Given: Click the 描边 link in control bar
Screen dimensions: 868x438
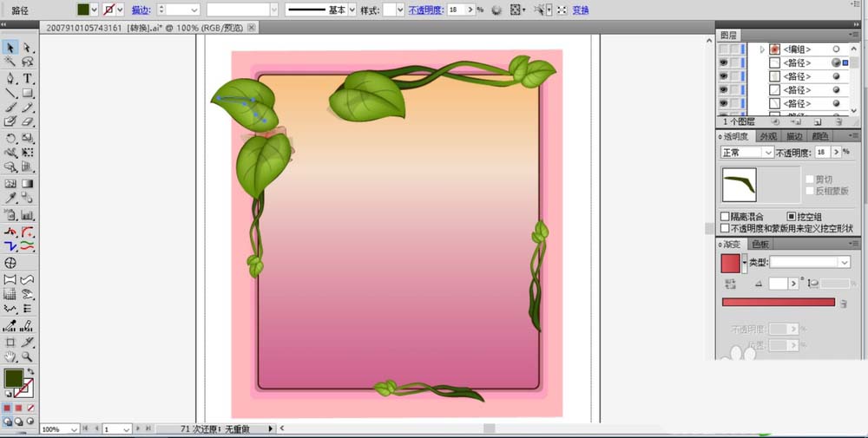Looking at the screenshot, I should coord(139,10).
